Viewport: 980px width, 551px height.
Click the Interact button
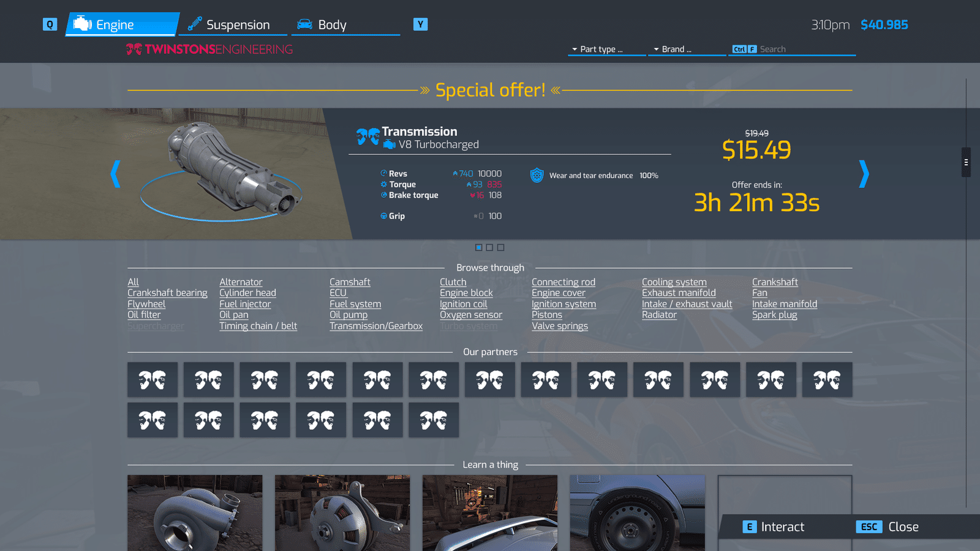(774, 527)
